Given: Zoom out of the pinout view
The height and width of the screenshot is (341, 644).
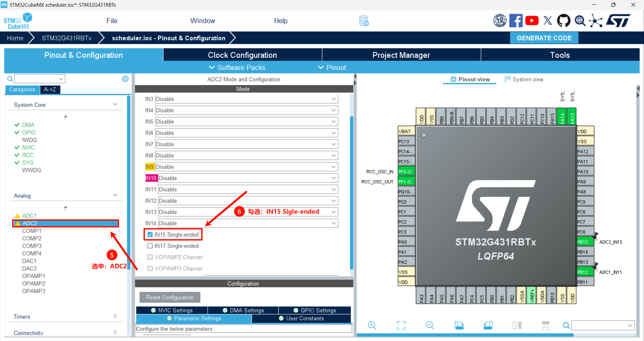Looking at the screenshot, I should 430,325.
